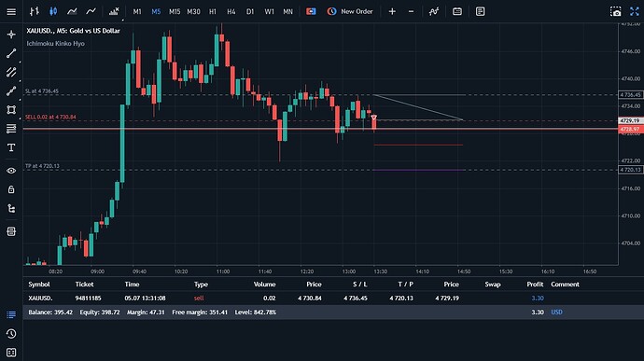Open the hamburger main menu
644x361 pixels.
11,11
